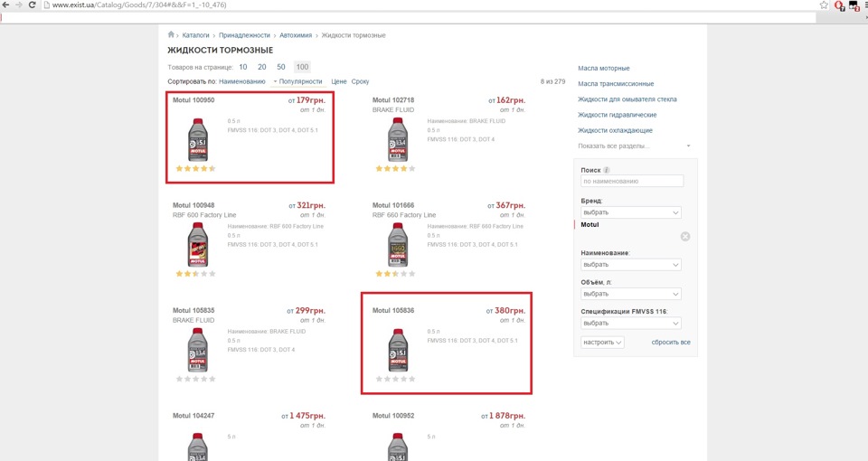The height and width of the screenshot is (461, 868).
Task: Open Motul 105836 bottle thumbnail
Action: 398,350
